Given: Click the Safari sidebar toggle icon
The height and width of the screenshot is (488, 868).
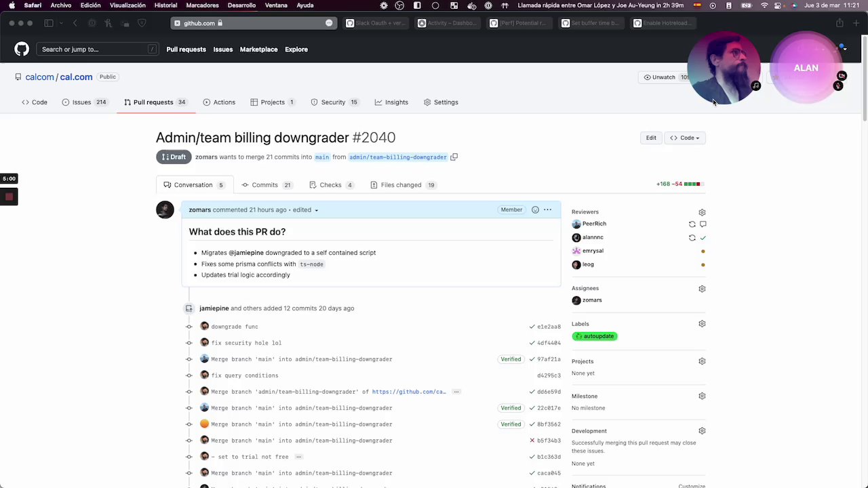Looking at the screenshot, I should coord(49,23).
